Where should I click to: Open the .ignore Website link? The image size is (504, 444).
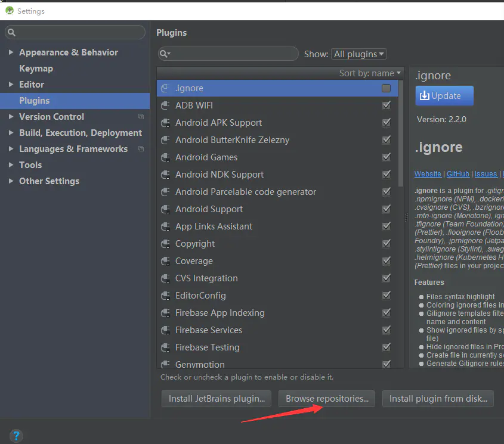tap(428, 174)
